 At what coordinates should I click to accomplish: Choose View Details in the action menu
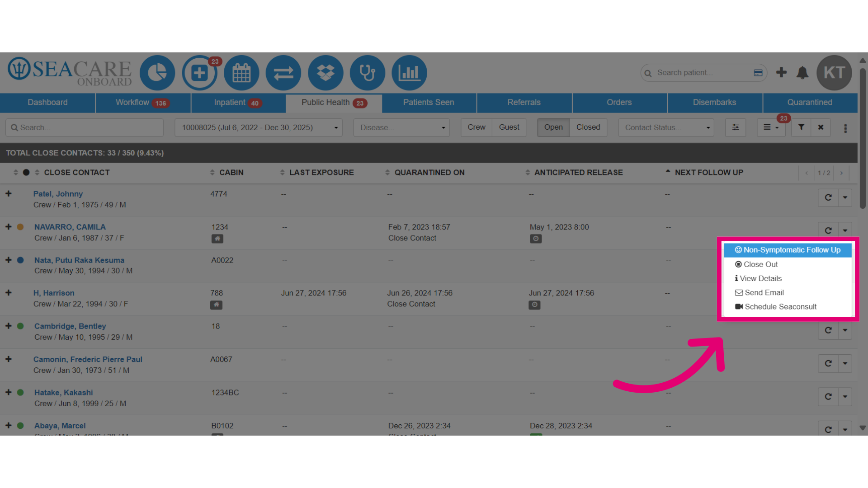(x=788, y=278)
